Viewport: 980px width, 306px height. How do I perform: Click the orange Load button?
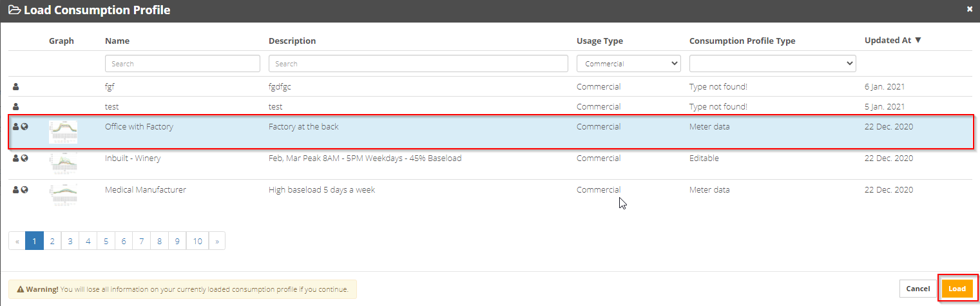click(957, 289)
